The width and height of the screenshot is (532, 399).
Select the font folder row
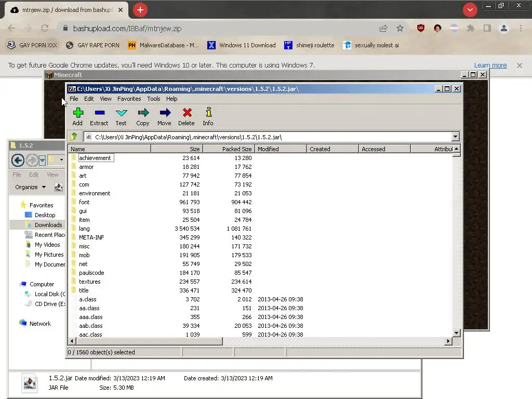pos(260,202)
